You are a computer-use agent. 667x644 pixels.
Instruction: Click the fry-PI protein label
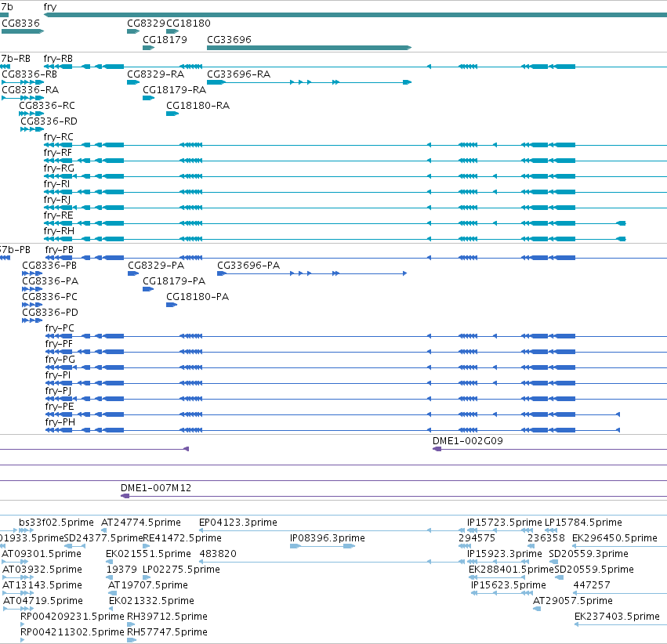click(x=58, y=375)
